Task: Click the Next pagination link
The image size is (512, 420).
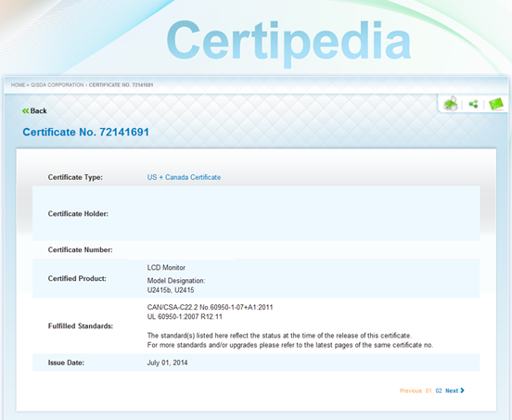Action: tap(454, 390)
